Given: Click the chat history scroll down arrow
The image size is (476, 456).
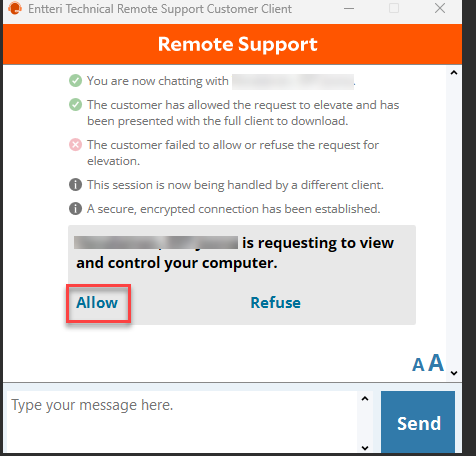Looking at the screenshot, I should coord(454,373).
